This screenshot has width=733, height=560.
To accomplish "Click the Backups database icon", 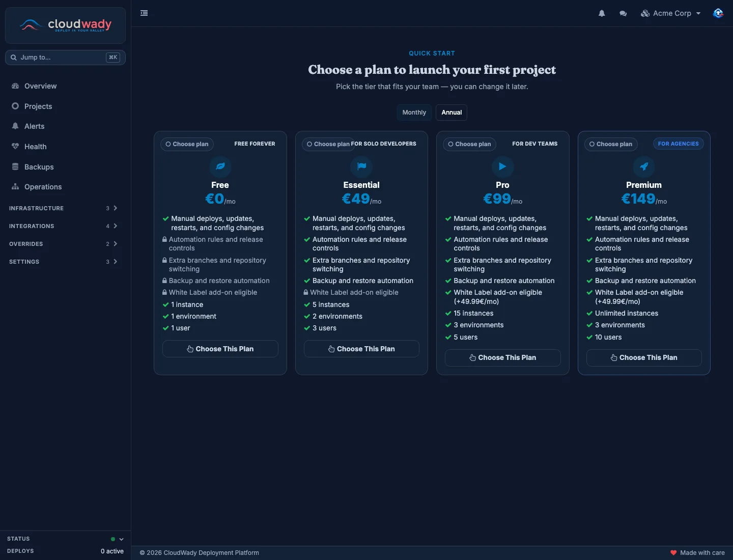I will (x=15, y=167).
